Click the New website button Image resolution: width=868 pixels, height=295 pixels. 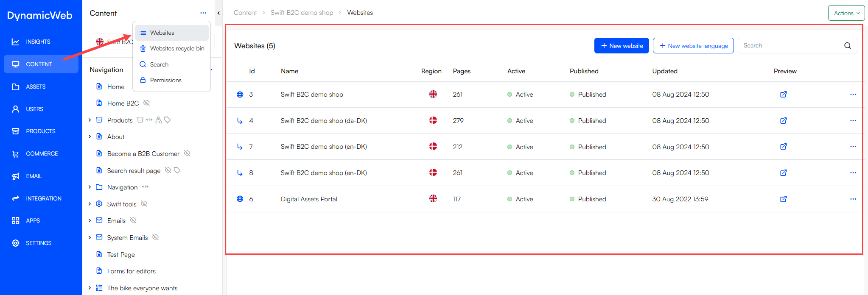pyautogui.click(x=622, y=45)
